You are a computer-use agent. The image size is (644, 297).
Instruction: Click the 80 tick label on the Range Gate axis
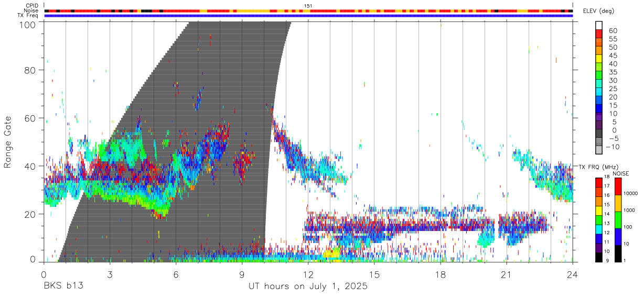(31, 70)
